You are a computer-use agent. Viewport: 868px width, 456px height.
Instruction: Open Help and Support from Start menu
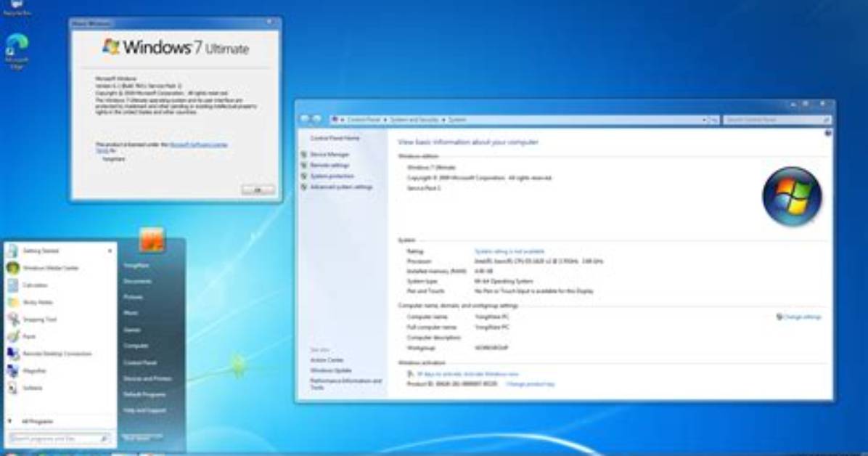pyautogui.click(x=144, y=410)
